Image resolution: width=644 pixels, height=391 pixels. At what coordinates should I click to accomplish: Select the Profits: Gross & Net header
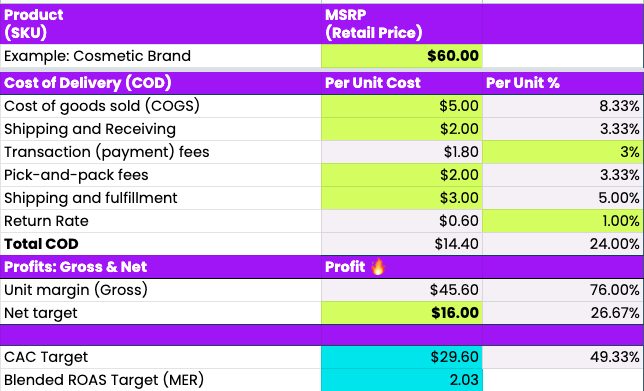pos(161,267)
